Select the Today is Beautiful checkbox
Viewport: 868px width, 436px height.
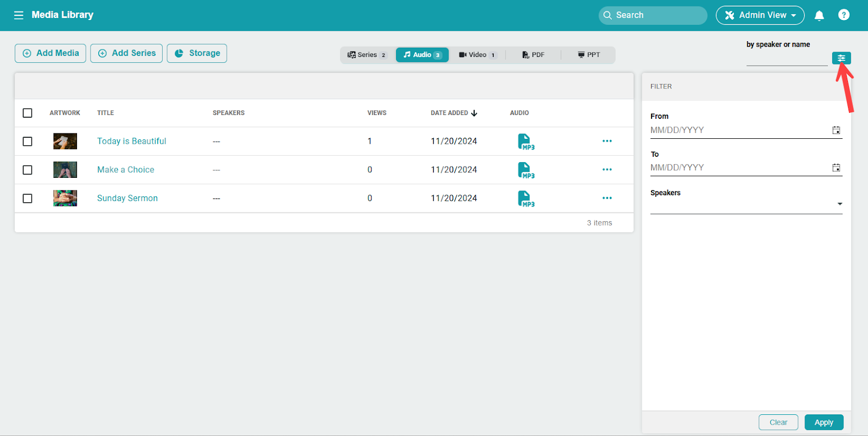click(28, 142)
